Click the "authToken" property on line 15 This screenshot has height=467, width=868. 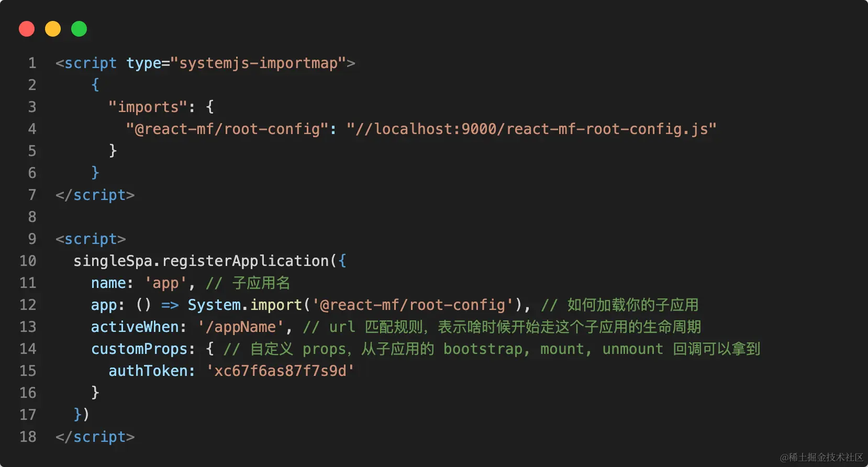tap(148, 371)
